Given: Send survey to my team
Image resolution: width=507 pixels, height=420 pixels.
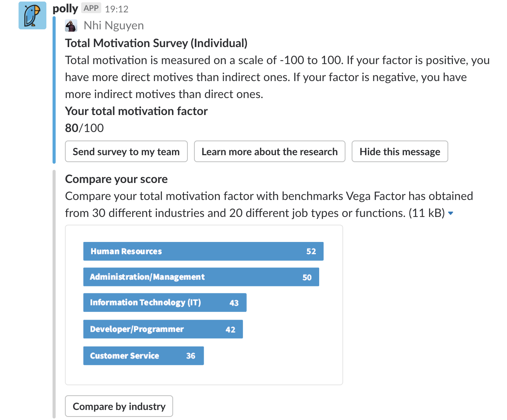Looking at the screenshot, I should coord(126,151).
